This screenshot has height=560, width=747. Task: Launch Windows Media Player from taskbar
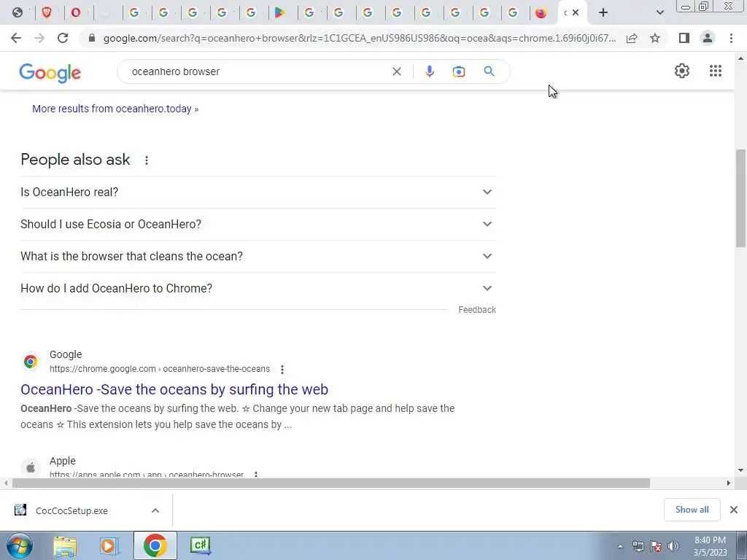click(x=109, y=546)
